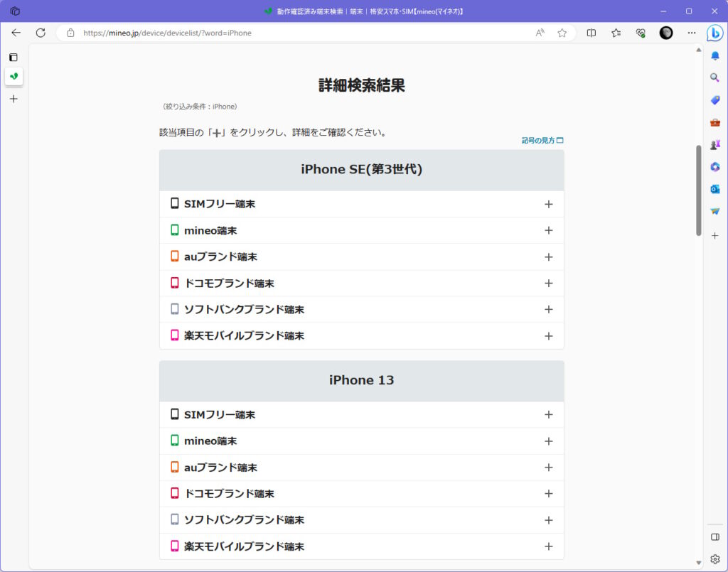Select the 詳細検索結果 title

tap(362, 85)
